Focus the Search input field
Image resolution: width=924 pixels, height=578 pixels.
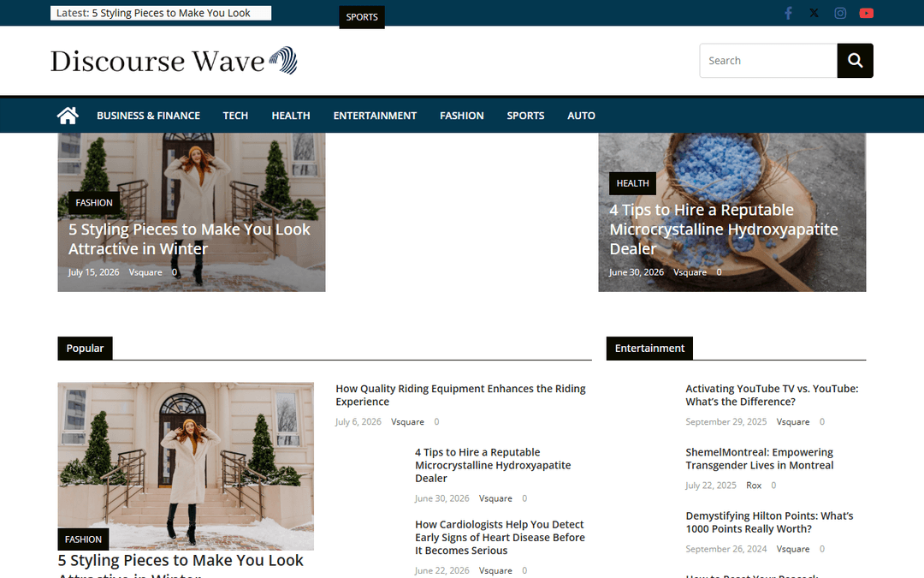click(x=768, y=60)
